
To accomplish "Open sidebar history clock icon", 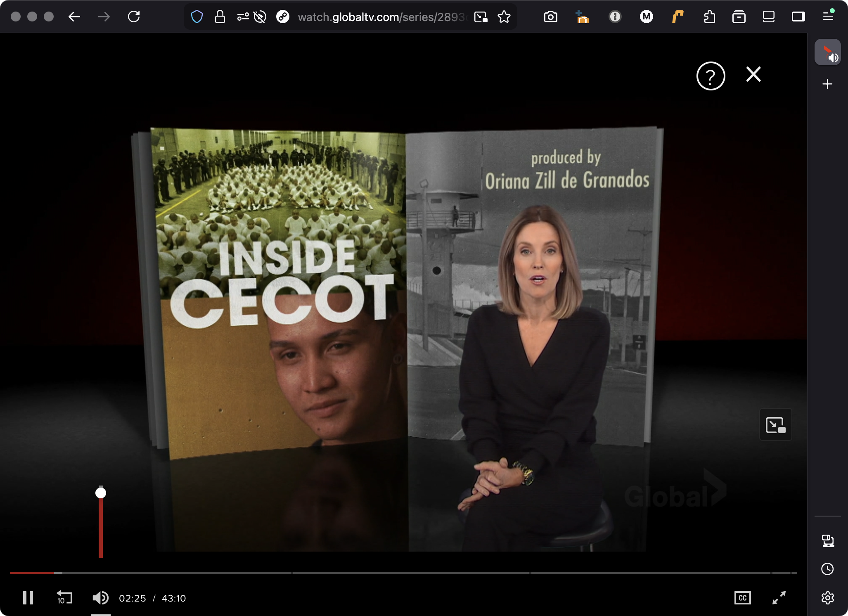I will pyautogui.click(x=827, y=569).
